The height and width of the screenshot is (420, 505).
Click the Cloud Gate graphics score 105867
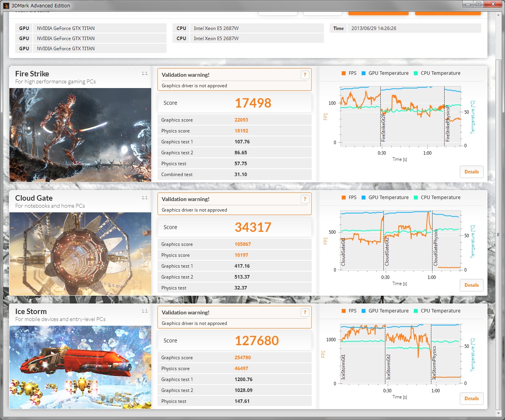click(x=243, y=244)
